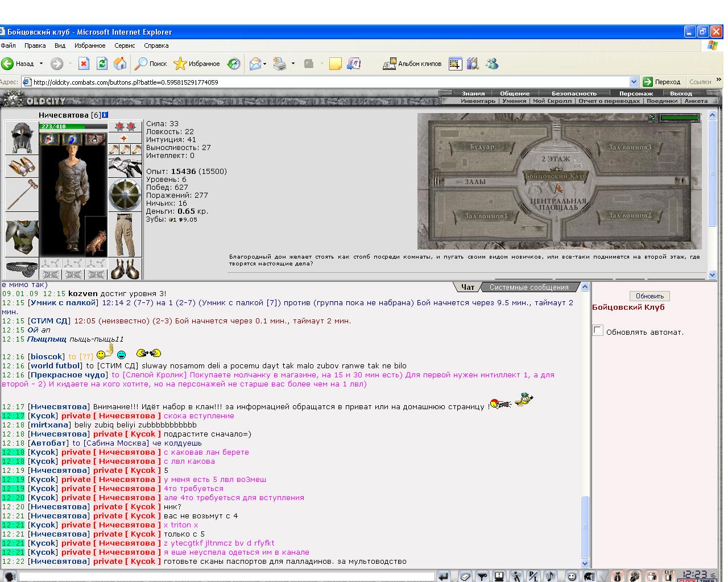Click the armored boots equipment slot

click(125, 268)
